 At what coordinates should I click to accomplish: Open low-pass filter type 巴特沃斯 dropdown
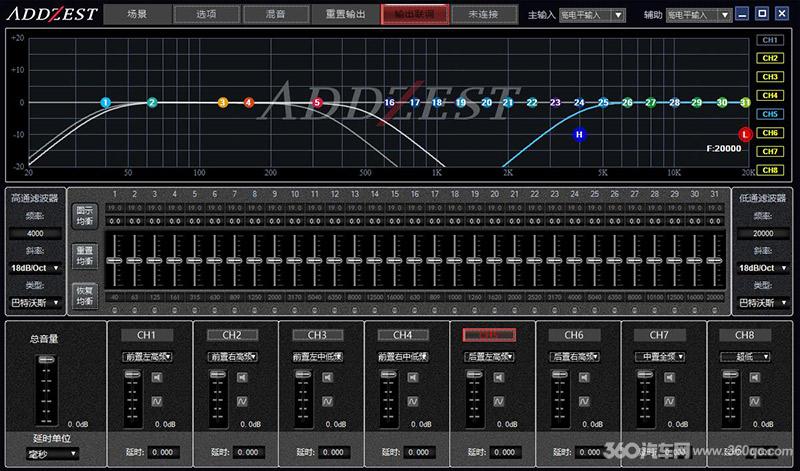pos(763,303)
